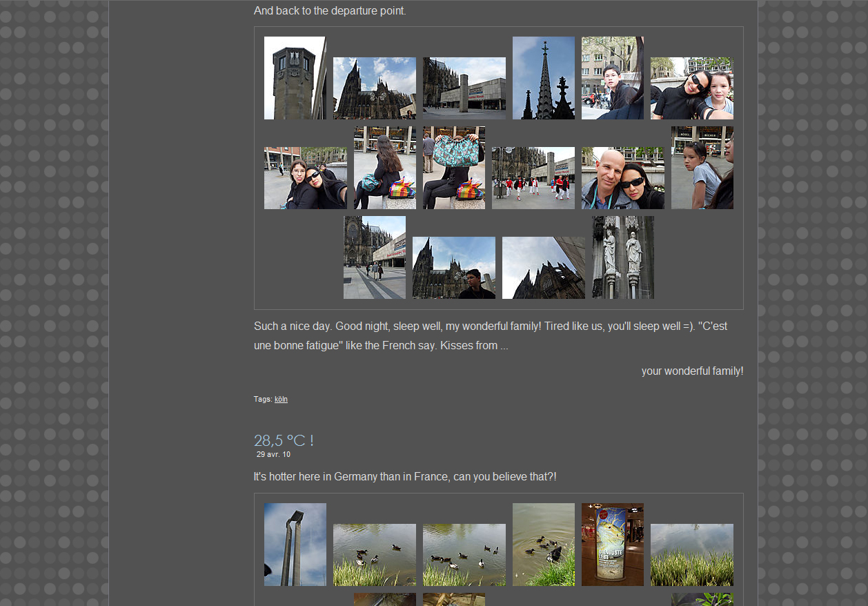
Task: Open the woman and child selfie thumbnail
Action: click(691, 88)
